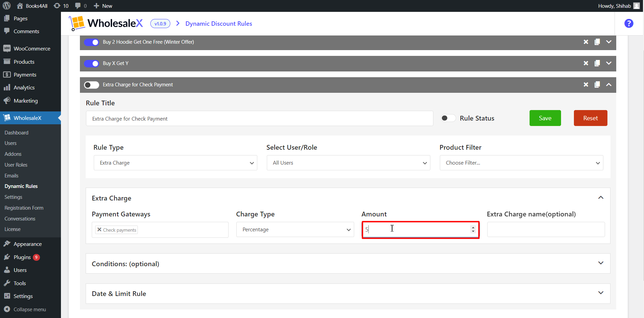Viewport: 644px width, 318px height.
Task: Open the Addons submenu
Action: tap(13, 154)
